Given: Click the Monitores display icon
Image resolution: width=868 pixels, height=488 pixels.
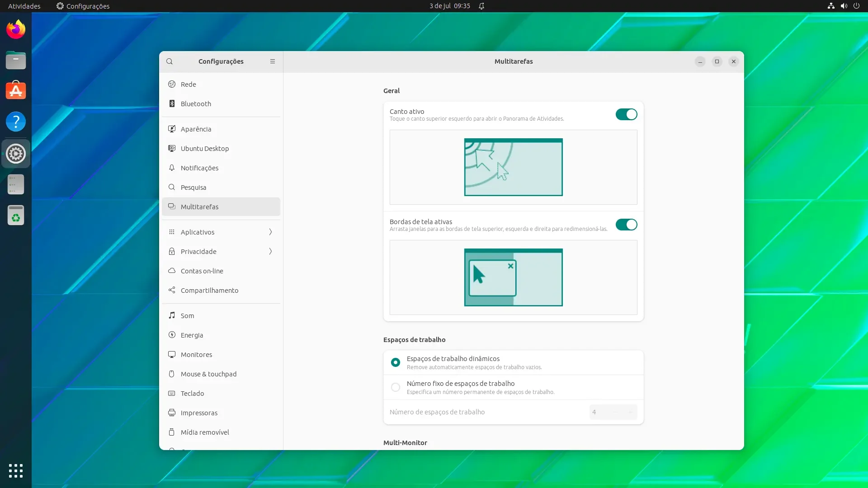Looking at the screenshot, I should point(172,354).
